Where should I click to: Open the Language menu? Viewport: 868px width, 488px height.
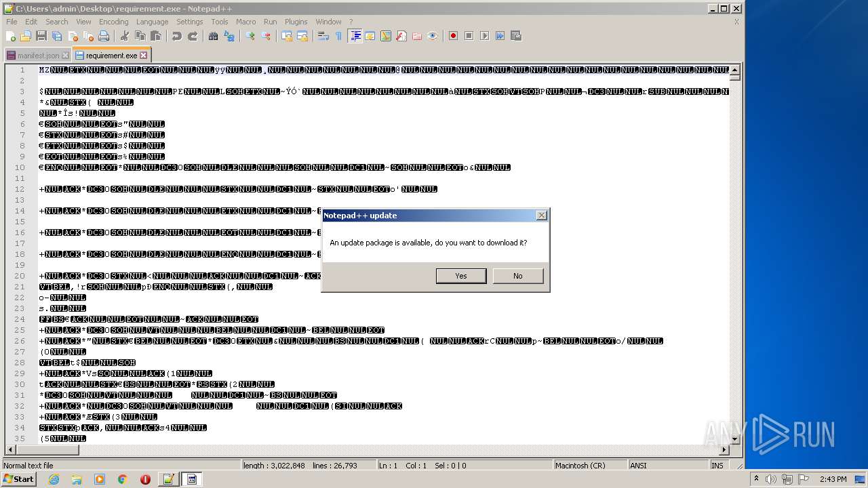152,22
